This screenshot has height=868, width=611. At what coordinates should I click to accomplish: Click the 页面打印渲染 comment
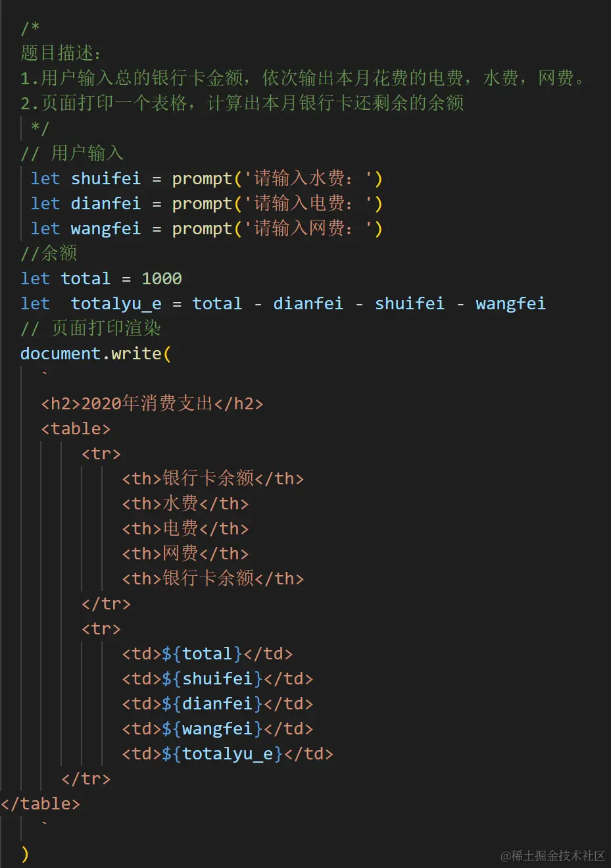click(x=91, y=328)
